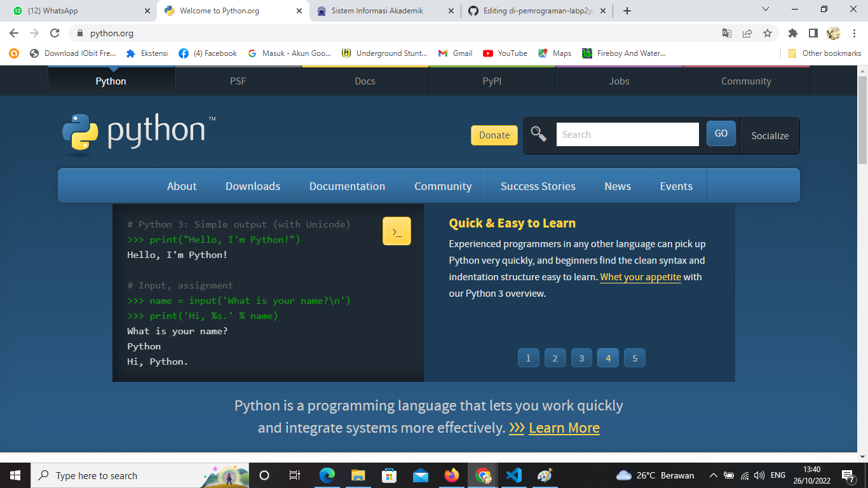Click the Python logo
868x488 pixels.
(139, 134)
